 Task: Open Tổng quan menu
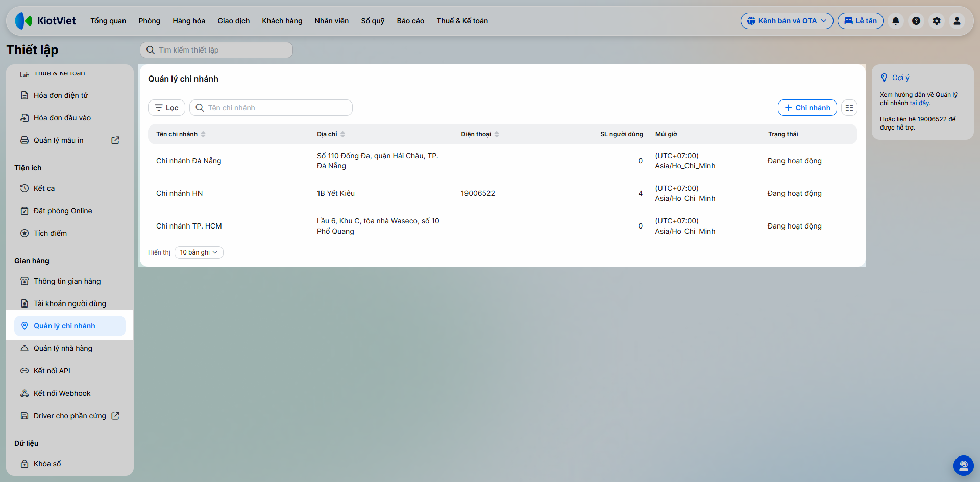click(108, 21)
